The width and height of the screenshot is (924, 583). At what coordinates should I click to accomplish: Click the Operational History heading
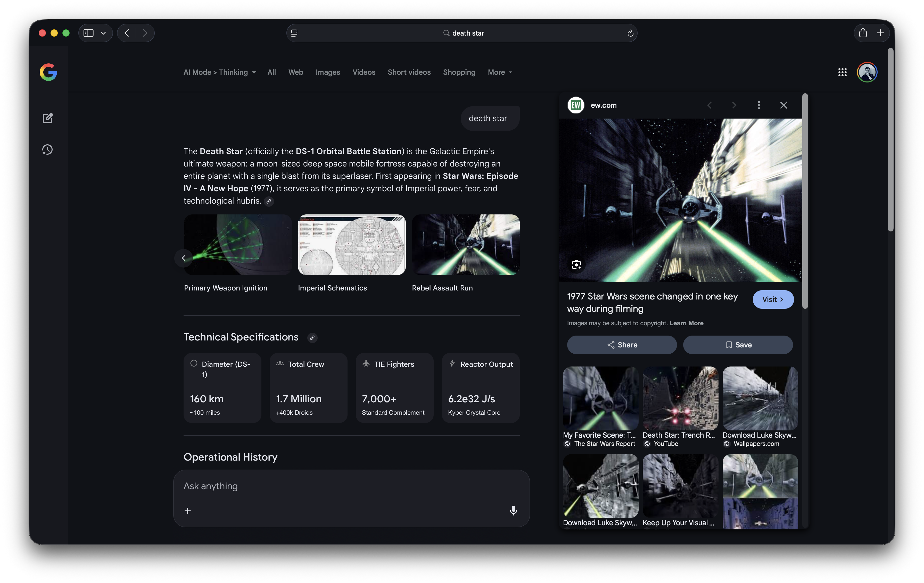pos(230,457)
